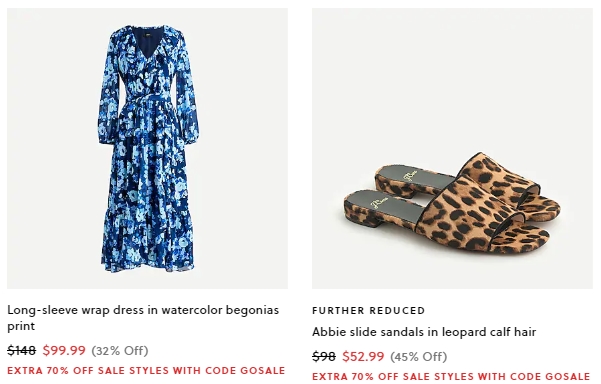The image size is (601, 384).
Task: Open the leopard slide sandals product image
Action: [452, 148]
